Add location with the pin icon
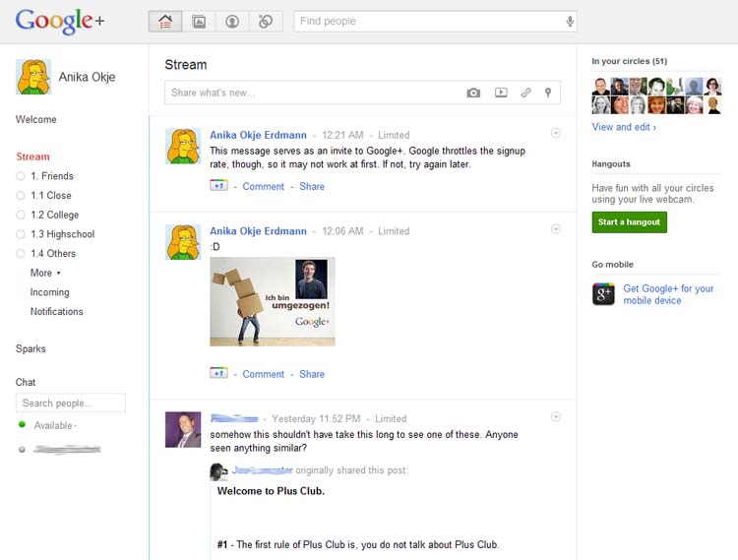The width and height of the screenshot is (738, 560). 548,93
